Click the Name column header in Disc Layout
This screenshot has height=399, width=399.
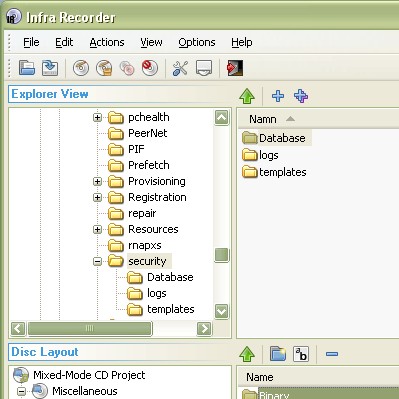click(x=260, y=377)
